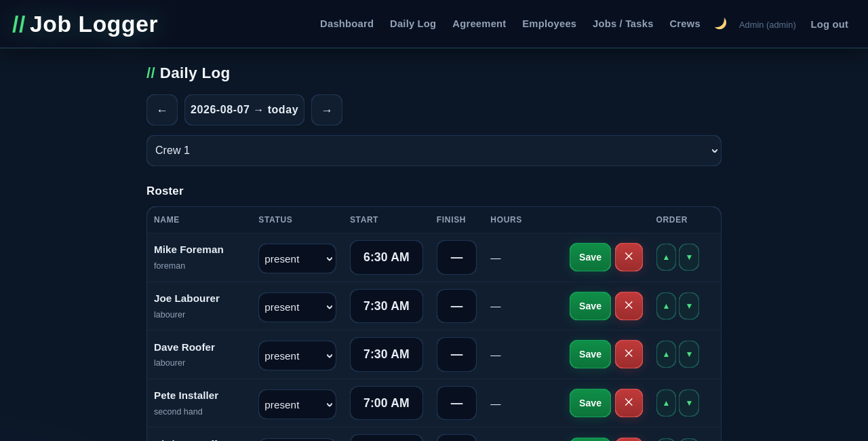
Task: Set Pete Installer's finish time
Action: pyautogui.click(x=456, y=404)
